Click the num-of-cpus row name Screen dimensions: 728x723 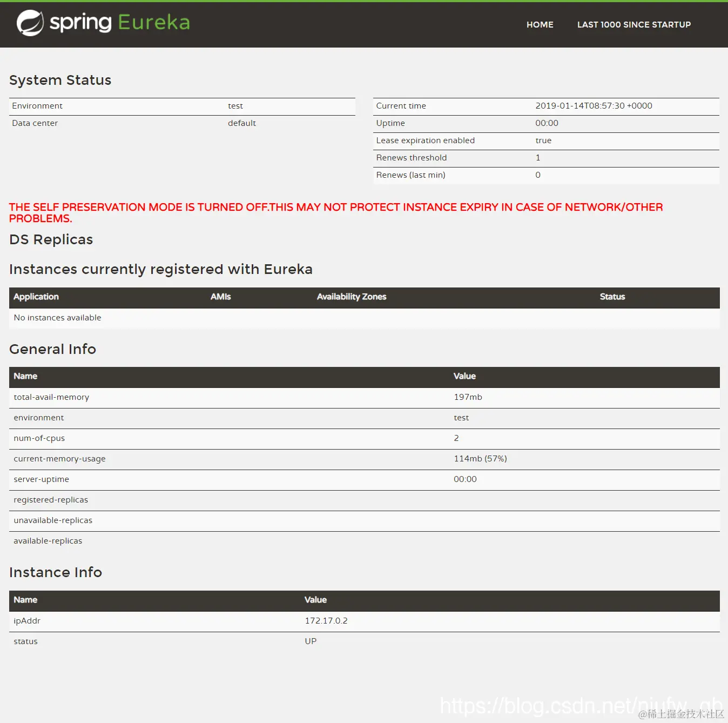coord(39,438)
